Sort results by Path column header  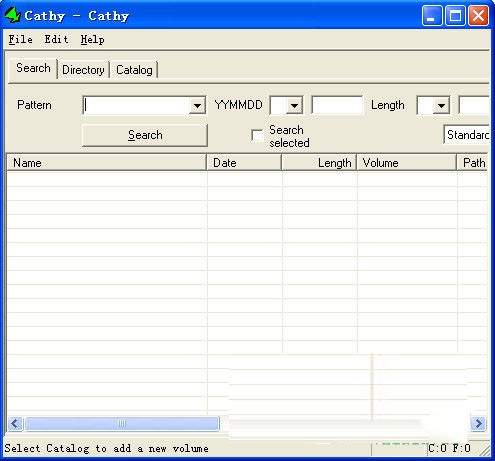(x=472, y=163)
